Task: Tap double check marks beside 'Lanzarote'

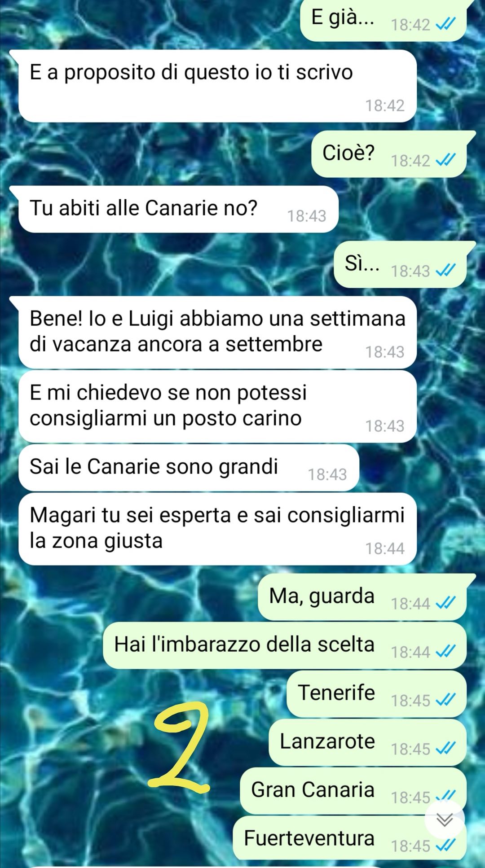Action: (446, 748)
